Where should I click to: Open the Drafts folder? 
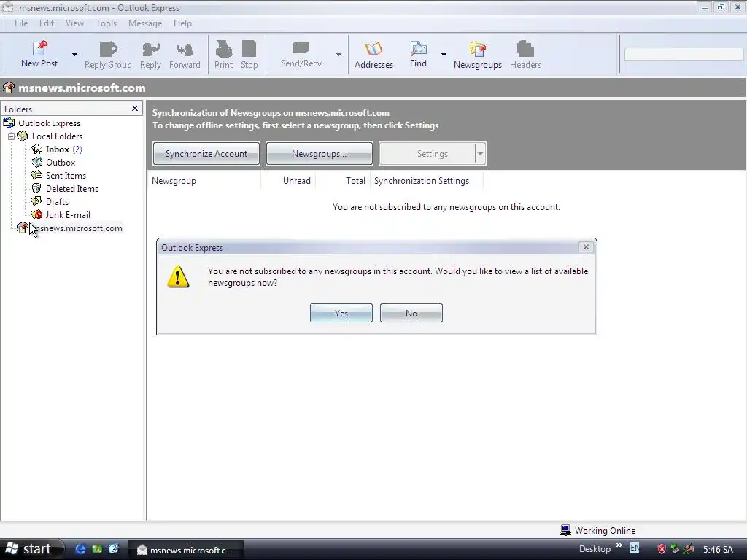click(57, 202)
